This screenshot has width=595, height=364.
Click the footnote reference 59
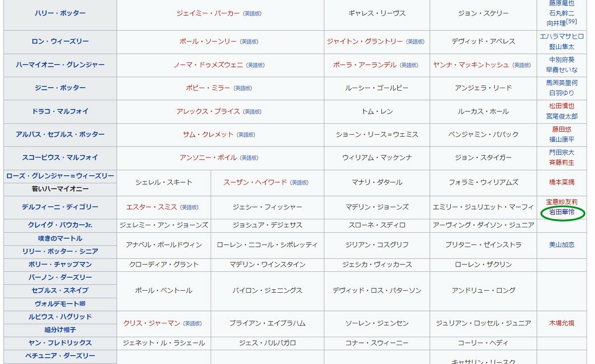[572, 22]
